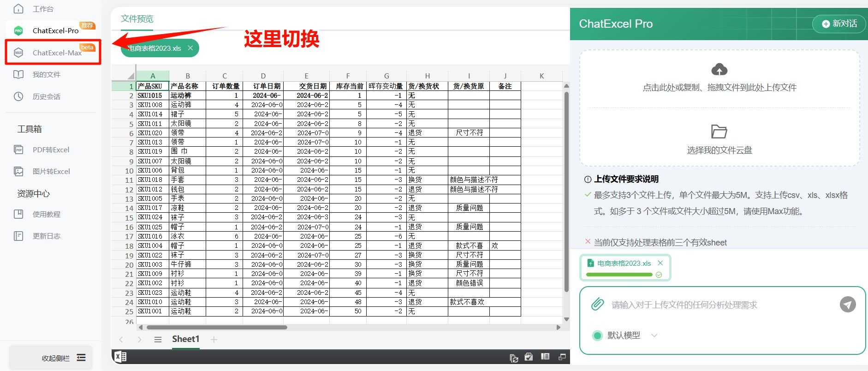868x371 pixels.
Task: Add a new sheet with plus icon
Action: 214,340
